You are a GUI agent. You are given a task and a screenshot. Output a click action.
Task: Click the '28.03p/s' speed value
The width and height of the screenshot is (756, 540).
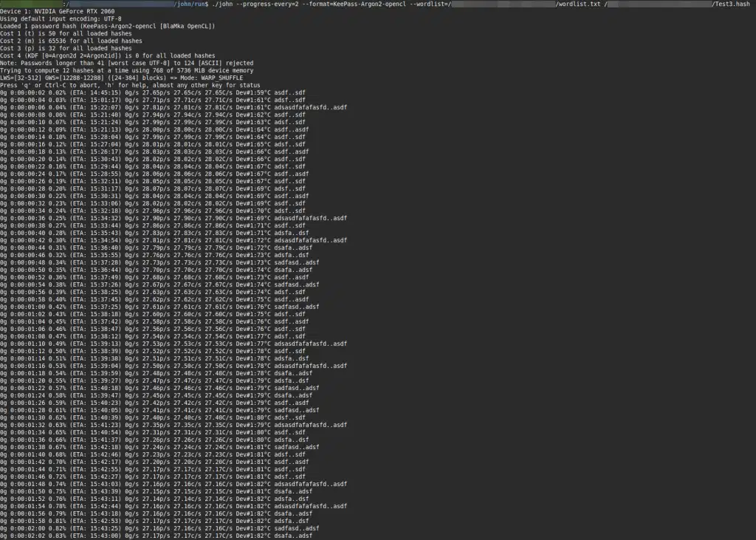(156, 151)
